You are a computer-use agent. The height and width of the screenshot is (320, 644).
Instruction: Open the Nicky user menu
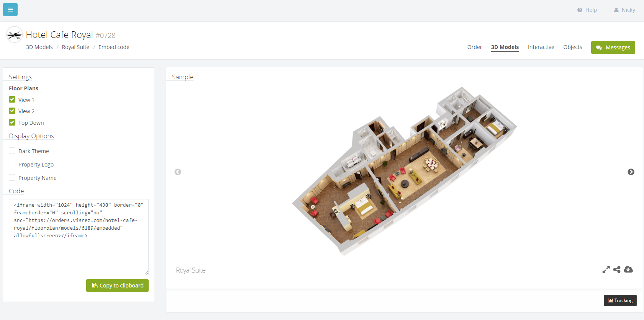click(624, 10)
